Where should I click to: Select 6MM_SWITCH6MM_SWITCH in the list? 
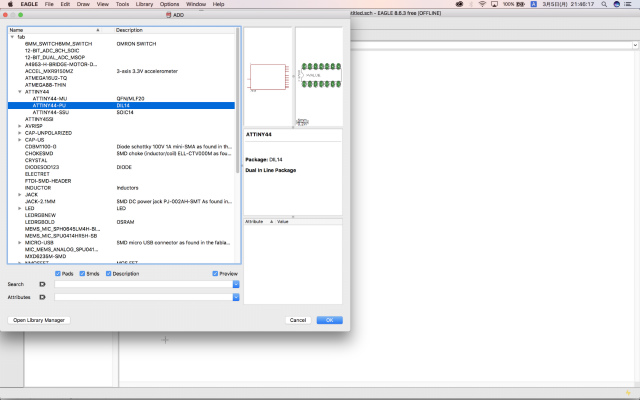pos(58,44)
